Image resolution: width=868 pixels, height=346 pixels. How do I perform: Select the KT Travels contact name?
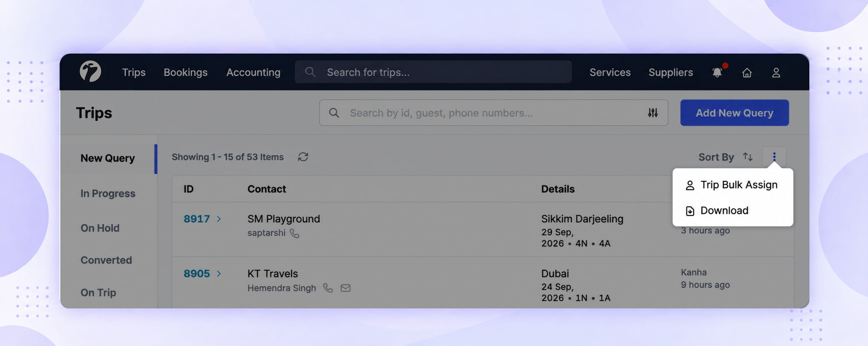273,273
